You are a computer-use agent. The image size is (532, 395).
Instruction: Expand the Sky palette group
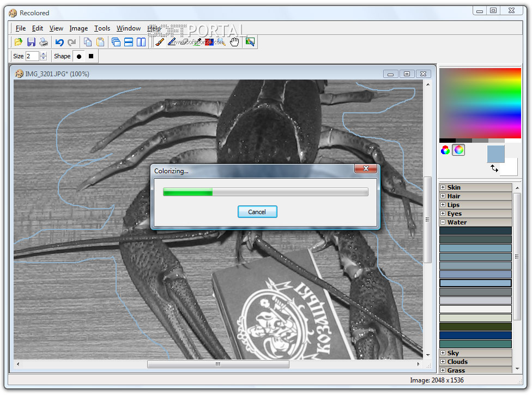click(x=443, y=353)
